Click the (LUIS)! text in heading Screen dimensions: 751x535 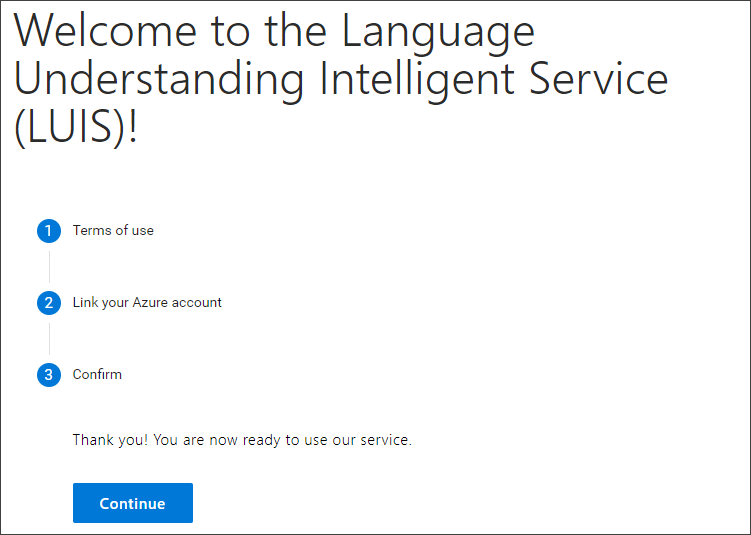[75, 128]
